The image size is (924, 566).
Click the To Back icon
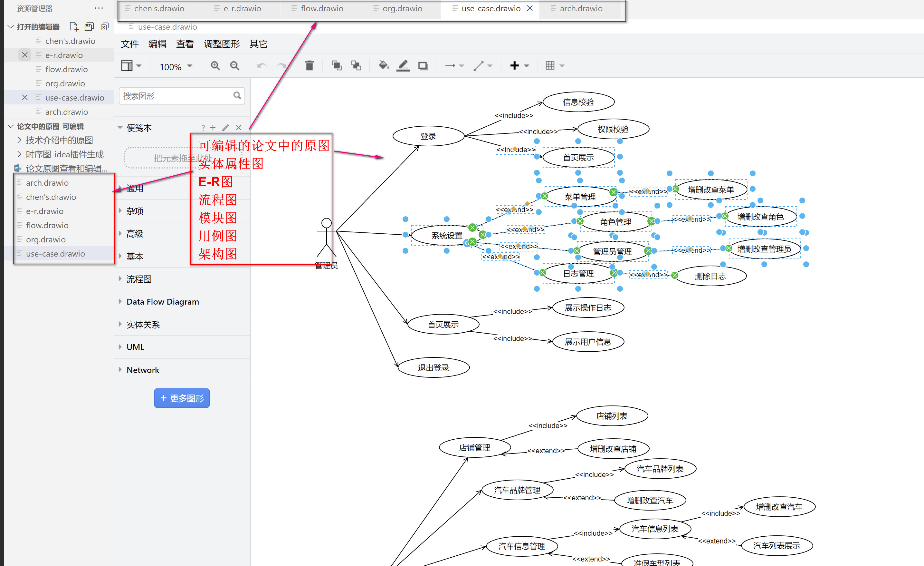click(356, 66)
